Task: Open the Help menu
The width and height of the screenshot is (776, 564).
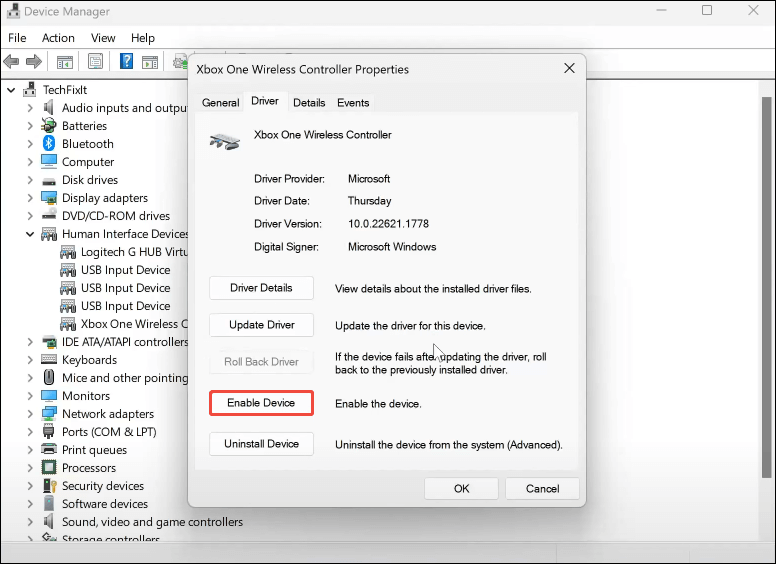Action: [143, 38]
